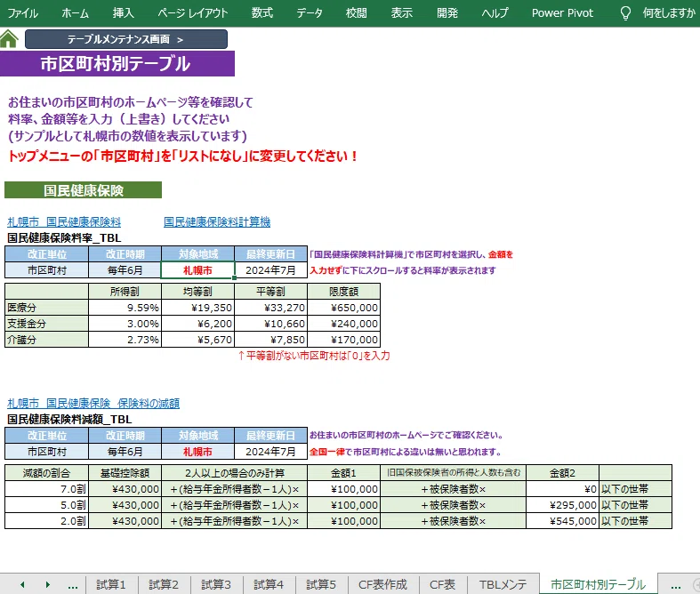Open 札幌市 国民健康保険料 link
The width and height of the screenshot is (700, 594).
pyautogui.click(x=64, y=221)
